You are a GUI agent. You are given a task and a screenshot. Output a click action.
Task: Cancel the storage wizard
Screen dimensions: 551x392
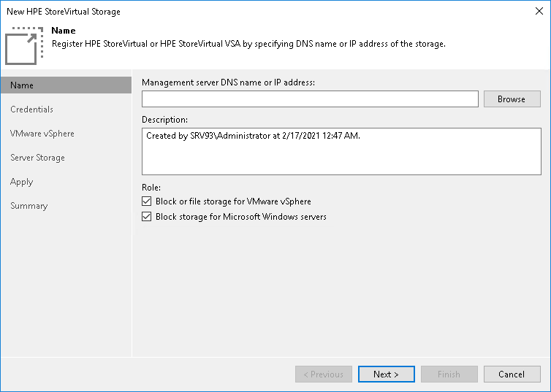[x=512, y=374]
